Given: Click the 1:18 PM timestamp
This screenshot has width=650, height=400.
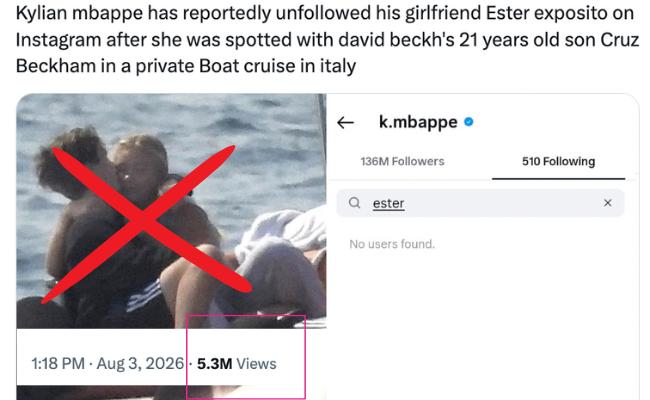Looking at the screenshot, I should coord(58,364).
